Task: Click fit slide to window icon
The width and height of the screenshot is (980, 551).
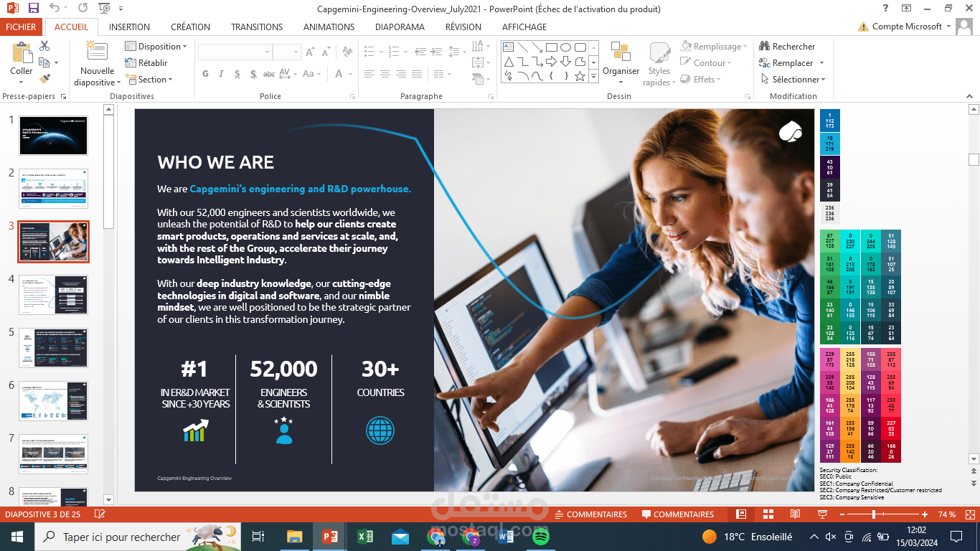Action: point(969,514)
